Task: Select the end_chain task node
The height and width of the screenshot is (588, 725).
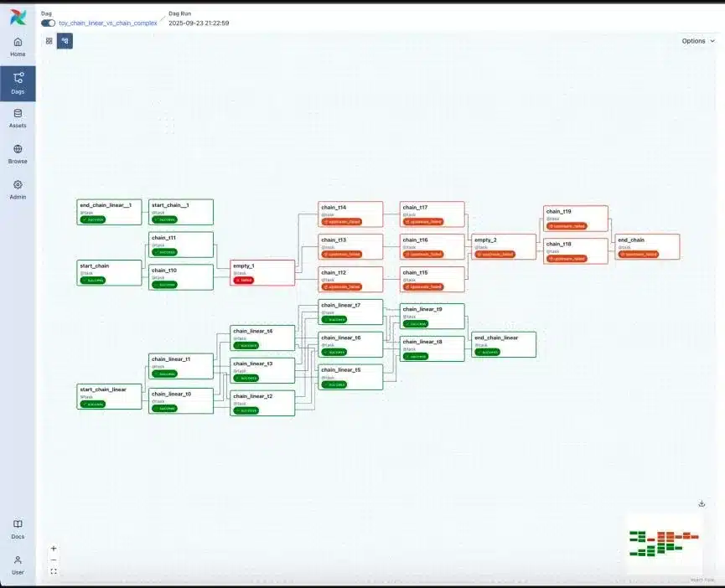Action: (647, 246)
